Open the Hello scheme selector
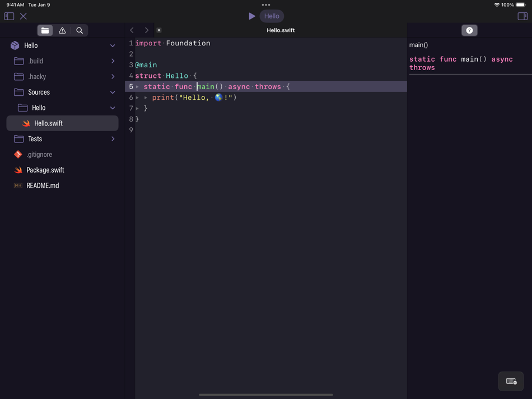This screenshot has height=399, width=532. pyautogui.click(x=272, y=16)
